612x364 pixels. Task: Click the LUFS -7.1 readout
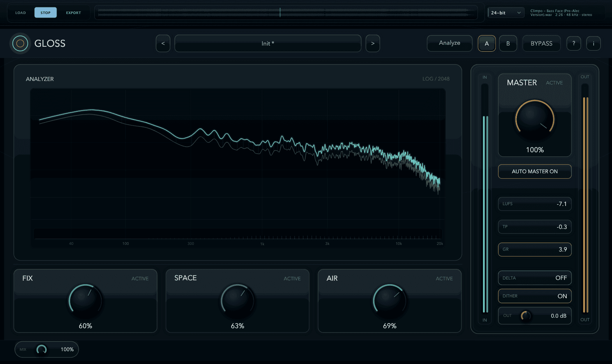(x=535, y=204)
